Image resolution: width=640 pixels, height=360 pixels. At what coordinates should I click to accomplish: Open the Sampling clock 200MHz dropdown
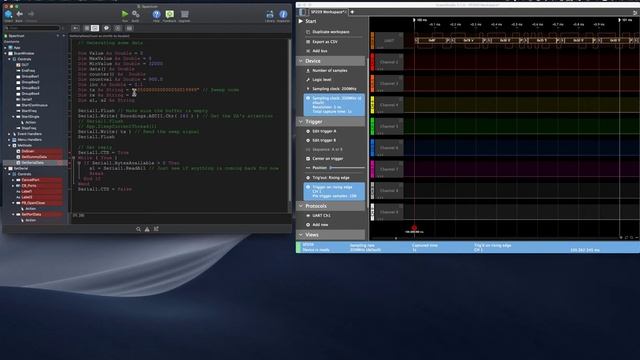click(334, 89)
